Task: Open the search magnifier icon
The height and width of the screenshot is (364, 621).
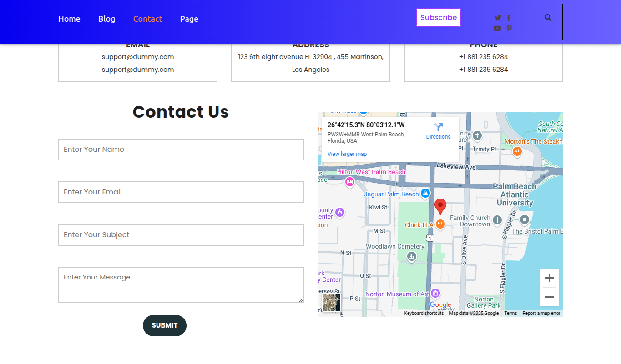Action: click(548, 18)
